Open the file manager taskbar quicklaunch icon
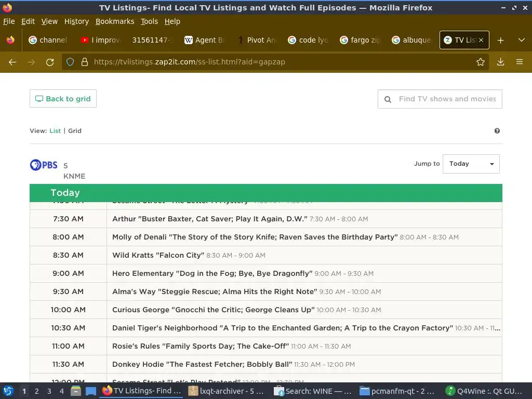The width and height of the screenshot is (532, 399). (x=76, y=391)
